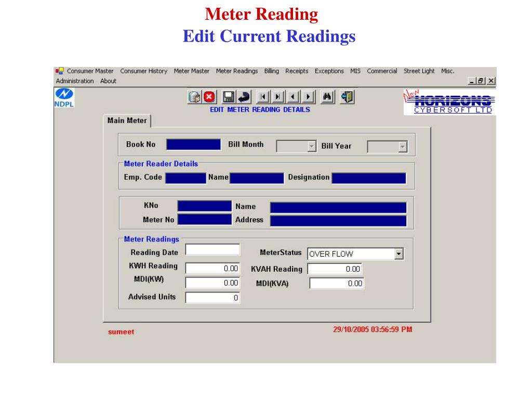Viewport: 532px width, 399px height.
Task: Click the Horizons Cybersoft Ltd logo
Action: (449, 102)
